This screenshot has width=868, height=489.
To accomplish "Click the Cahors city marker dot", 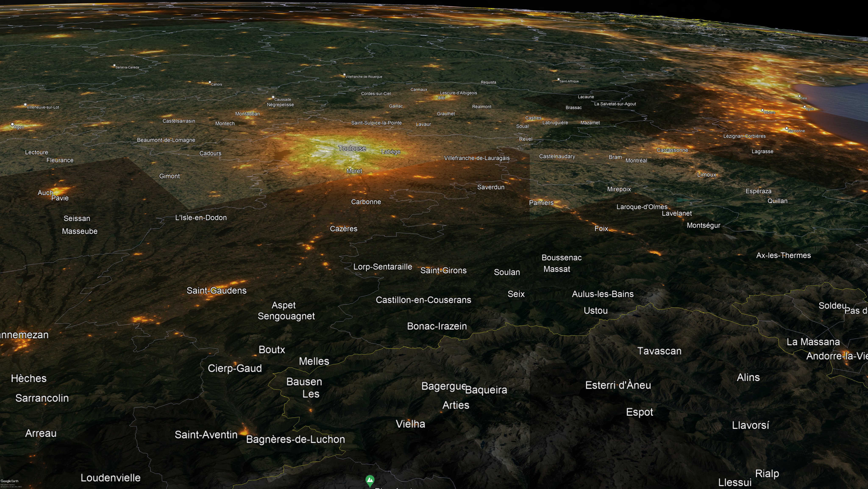I will pyautogui.click(x=210, y=82).
